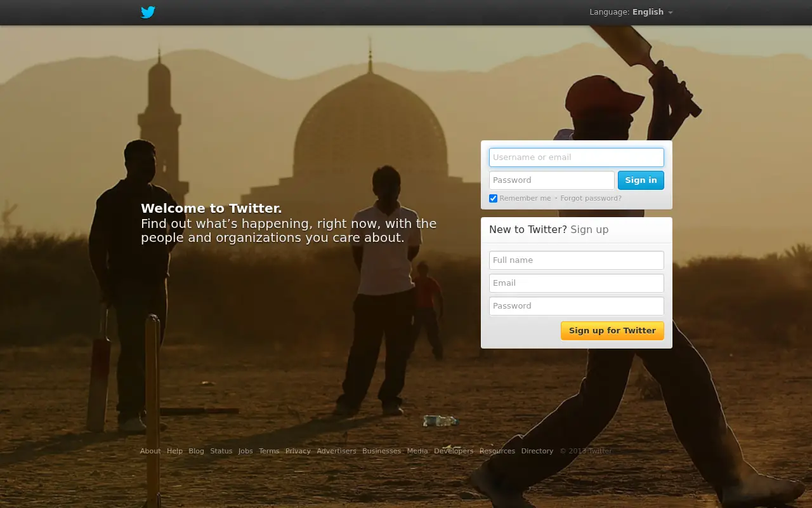Open the About footer link
Viewport: 812px width, 508px height.
[x=150, y=451]
